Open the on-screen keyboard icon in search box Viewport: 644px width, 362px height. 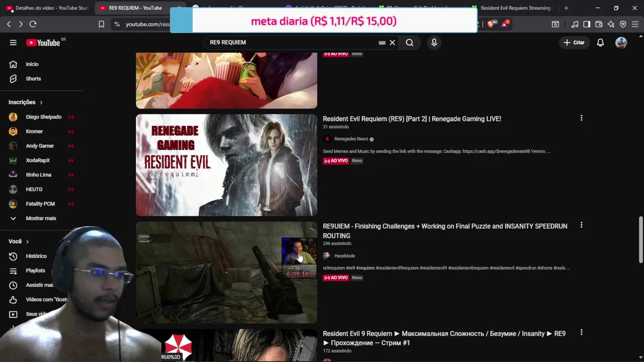[382, 43]
